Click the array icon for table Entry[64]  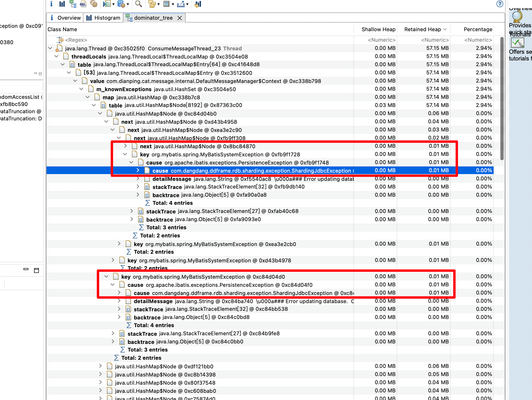[x=72, y=65]
